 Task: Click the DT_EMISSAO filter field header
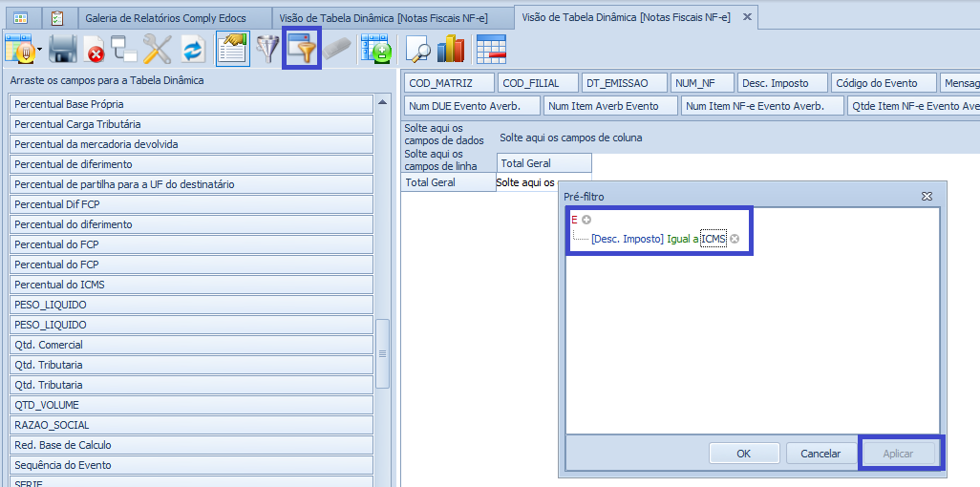point(624,83)
